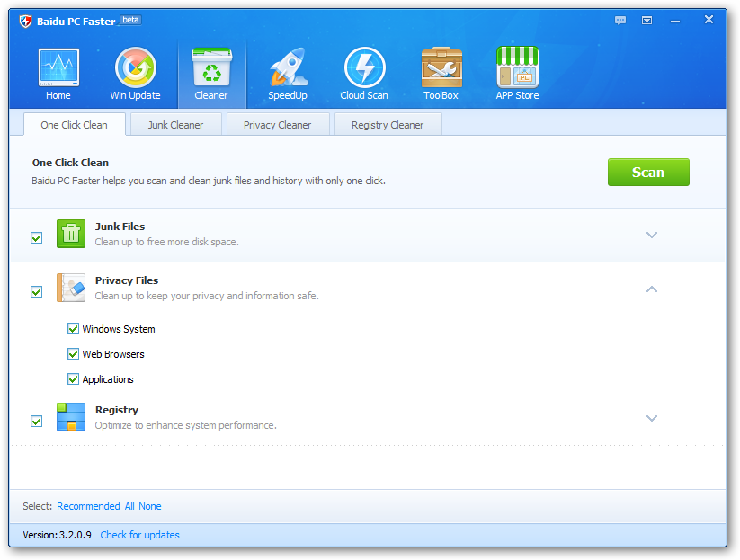
Task: Switch to the Privacy Cleaner tab
Action: point(278,125)
